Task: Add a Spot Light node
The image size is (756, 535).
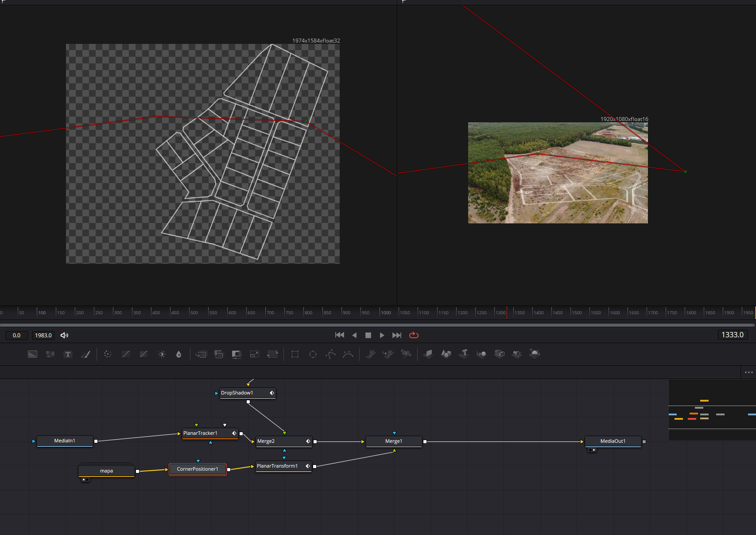Action: (517, 354)
